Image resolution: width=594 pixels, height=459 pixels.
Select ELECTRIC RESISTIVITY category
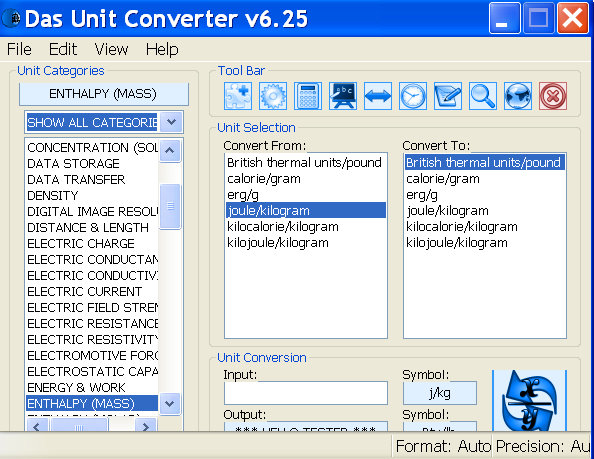coord(92,340)
